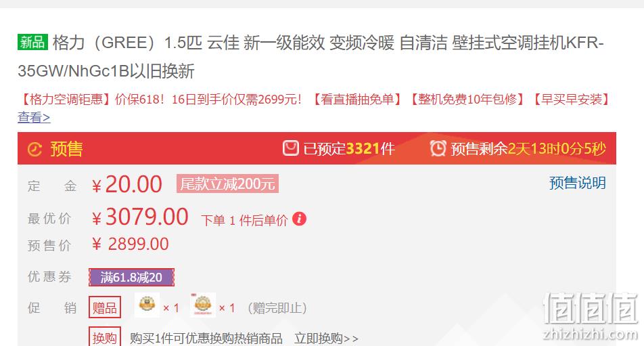This screenshot has width=644, height=346.
Task: Click 立即换购>> to expand exchange offers
Action: 326,339
